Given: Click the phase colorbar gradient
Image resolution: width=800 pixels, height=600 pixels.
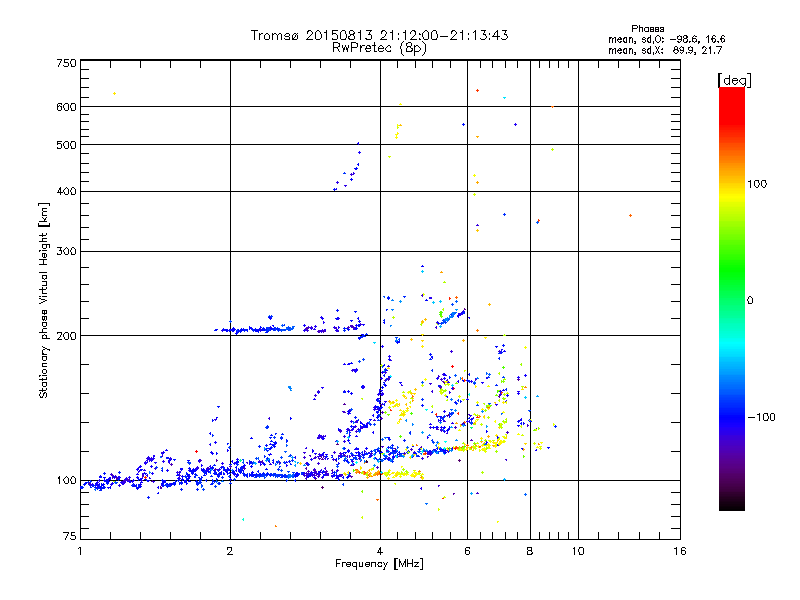Looking at the screenshot, I should [732, 298].
